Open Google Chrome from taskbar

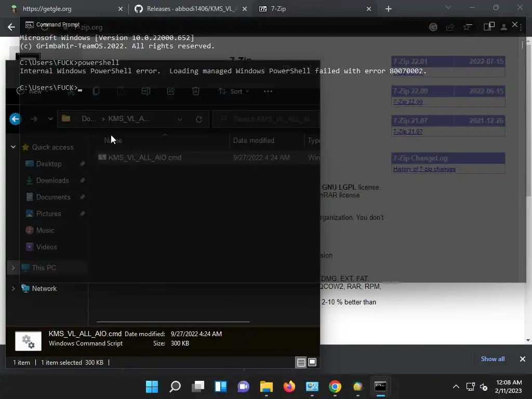pyautogui.click(x=335, y=387)
